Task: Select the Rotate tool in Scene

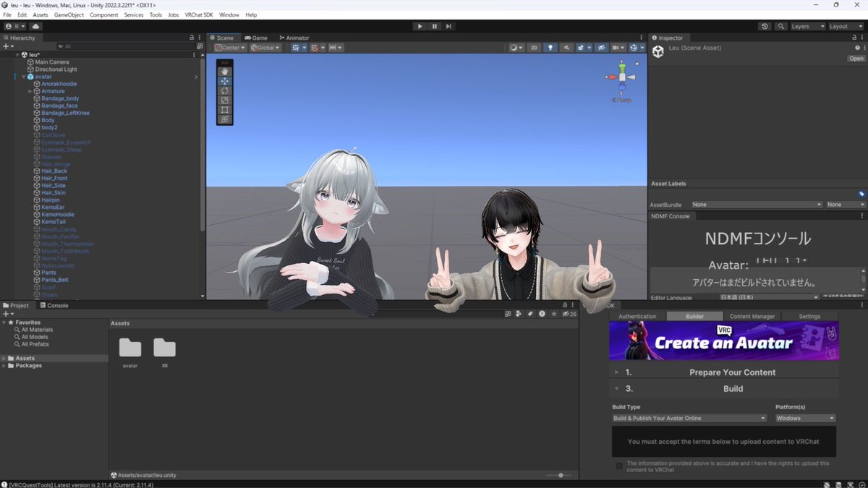Action: (x=224, y=90)
